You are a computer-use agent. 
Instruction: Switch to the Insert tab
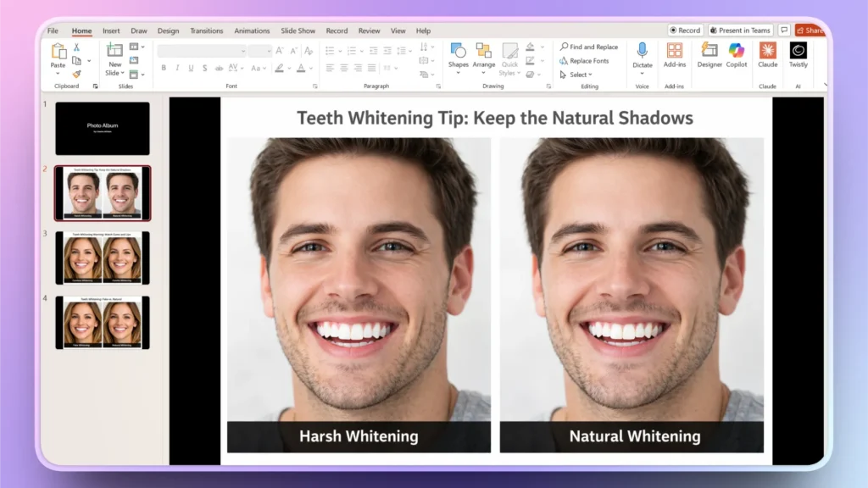pos(111,30)
